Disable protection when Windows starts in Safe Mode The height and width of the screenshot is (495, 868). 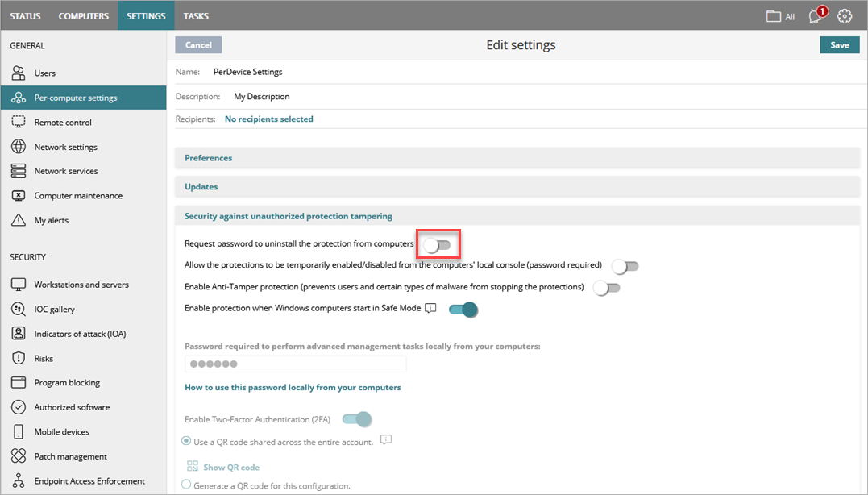[463, 309]
